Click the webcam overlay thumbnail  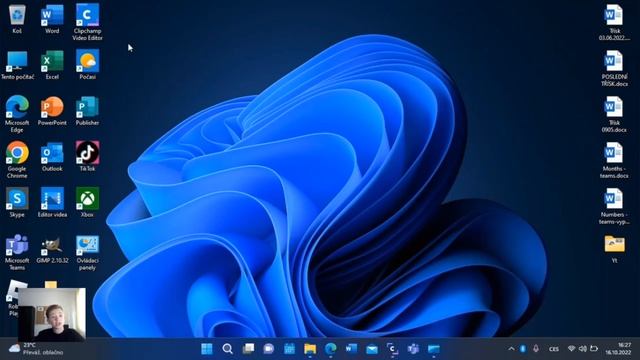52,314
